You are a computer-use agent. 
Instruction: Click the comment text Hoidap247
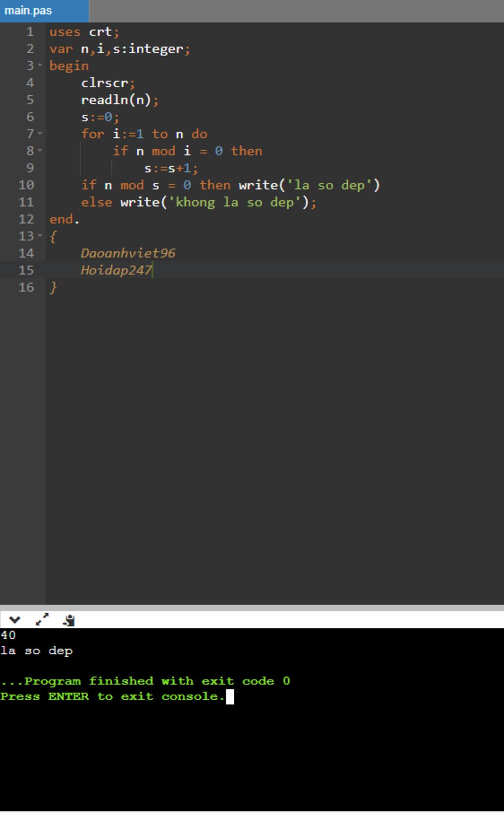click(117, 270)
